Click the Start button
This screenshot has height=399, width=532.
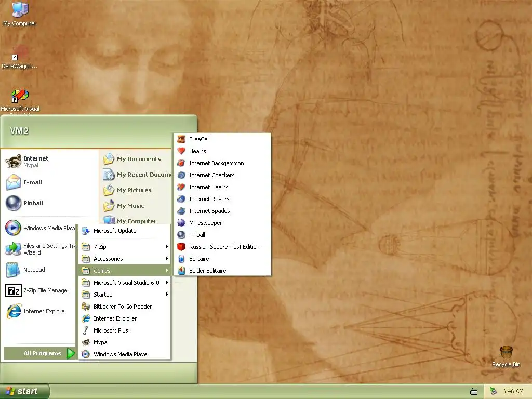pos(24,391)
